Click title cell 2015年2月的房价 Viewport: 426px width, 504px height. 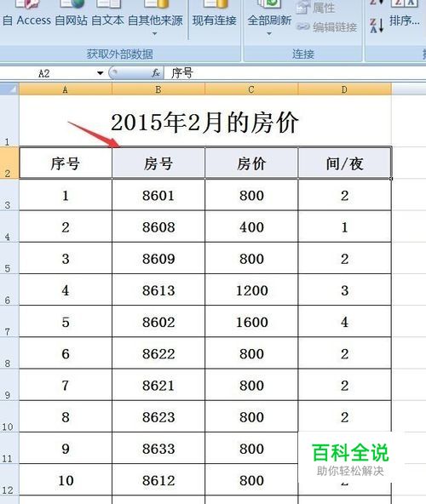click(x=205, y=122)
